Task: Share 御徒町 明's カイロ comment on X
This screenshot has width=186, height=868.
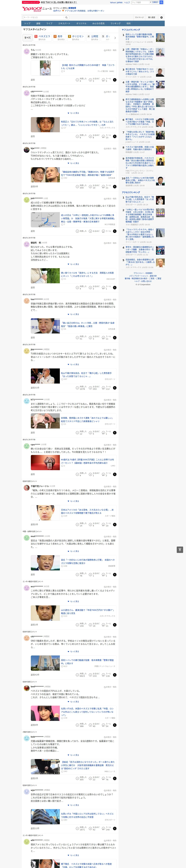Action: click(115, 288)
